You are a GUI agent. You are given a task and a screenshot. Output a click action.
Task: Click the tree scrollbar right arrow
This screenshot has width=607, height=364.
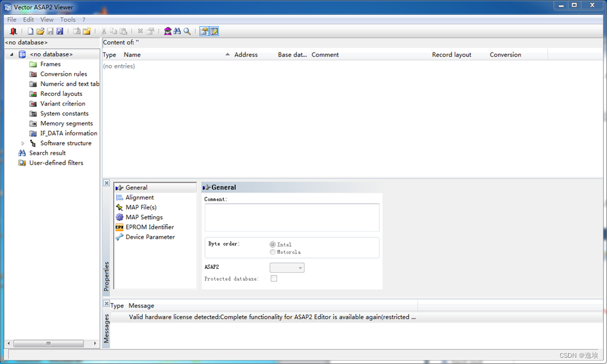[x=95, y=343]
